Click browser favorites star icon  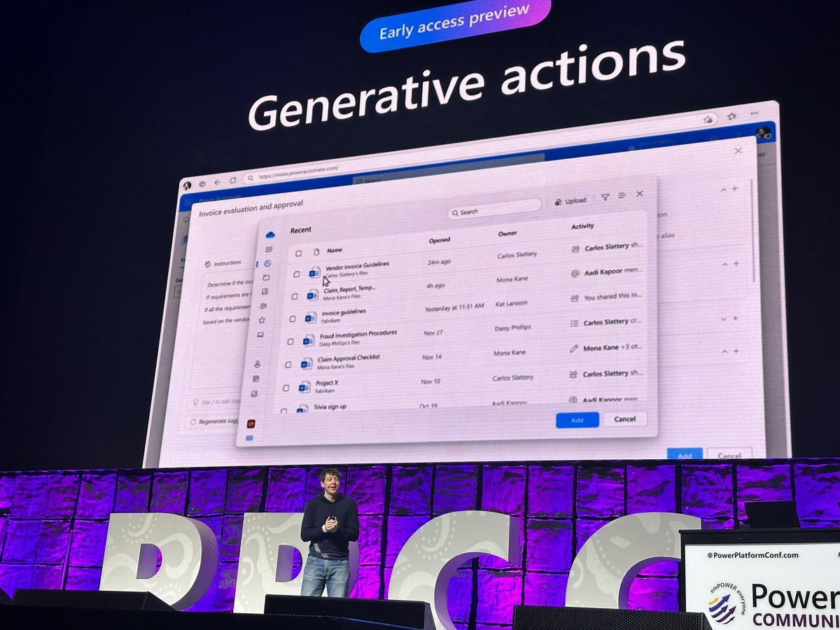[731, 117]
